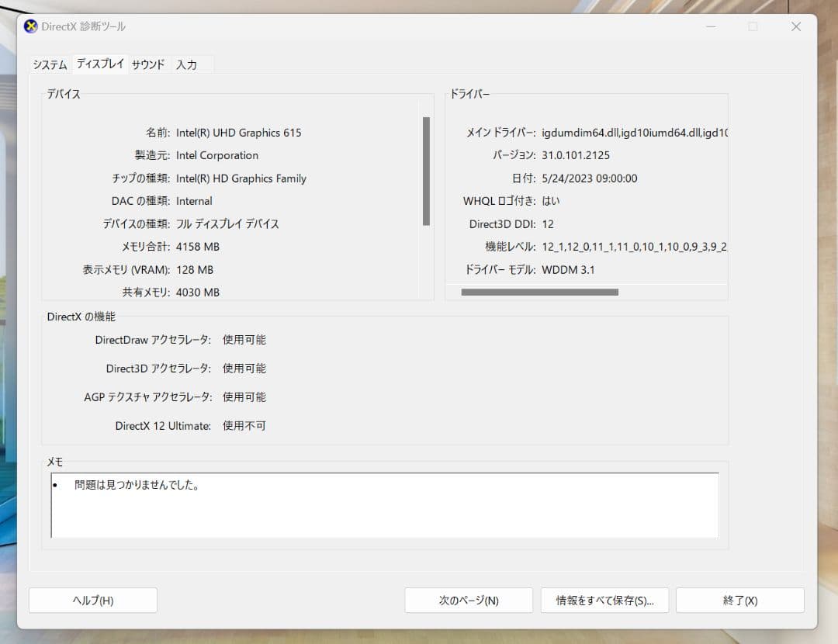Open the サウンド tab
Viewport: 838px width, 644px height.
click(x=147, y=65)
